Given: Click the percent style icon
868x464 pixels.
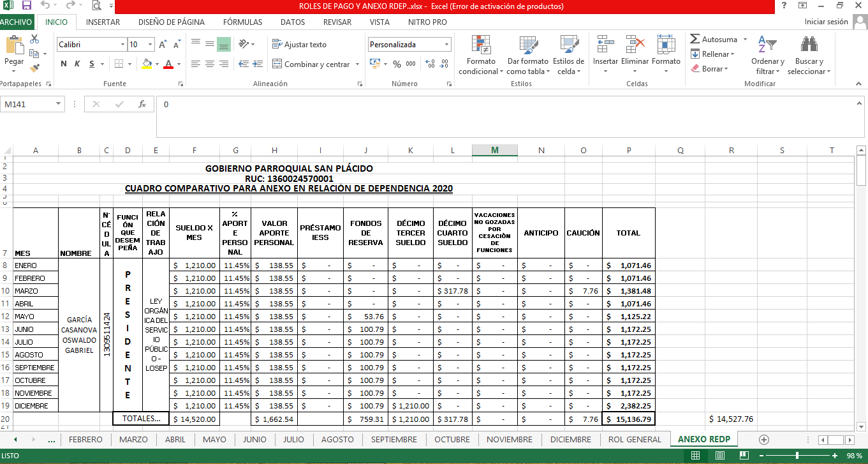Looking at the screenshot, I should pyautogui.click(x=397, y=64).
